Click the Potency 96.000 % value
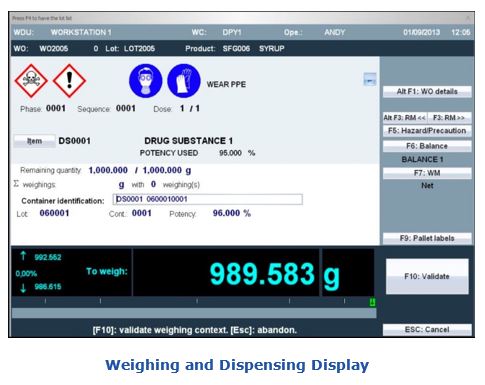485x385 pixels. click(232, 213)
